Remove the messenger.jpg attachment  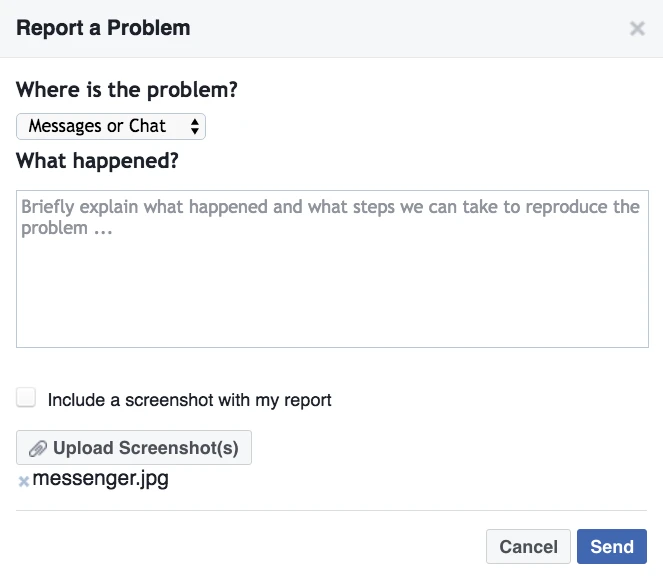click(24, 482)
